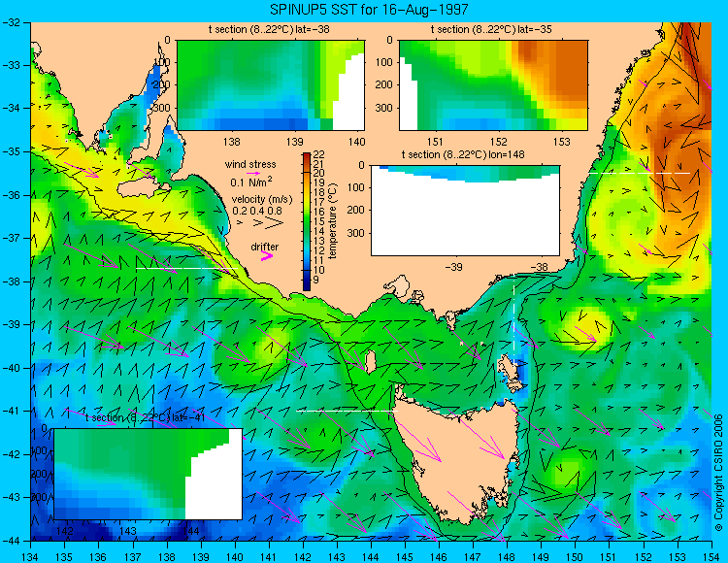Click the "wind stress" legend label
728x563 pixels.
click(250, 164)
